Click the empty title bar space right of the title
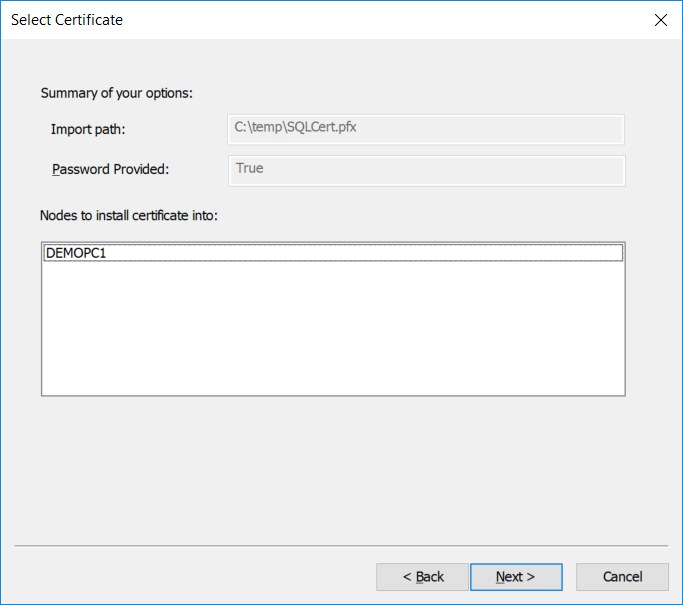 [380, 20]
